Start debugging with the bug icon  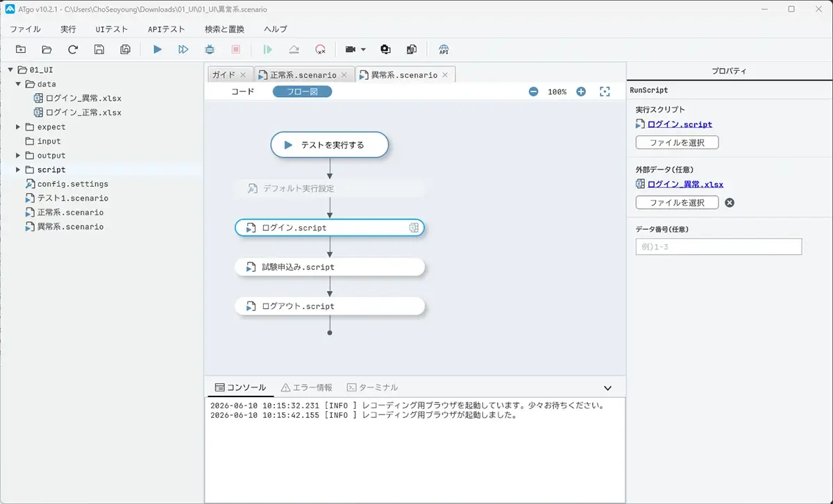click(210, 49)
